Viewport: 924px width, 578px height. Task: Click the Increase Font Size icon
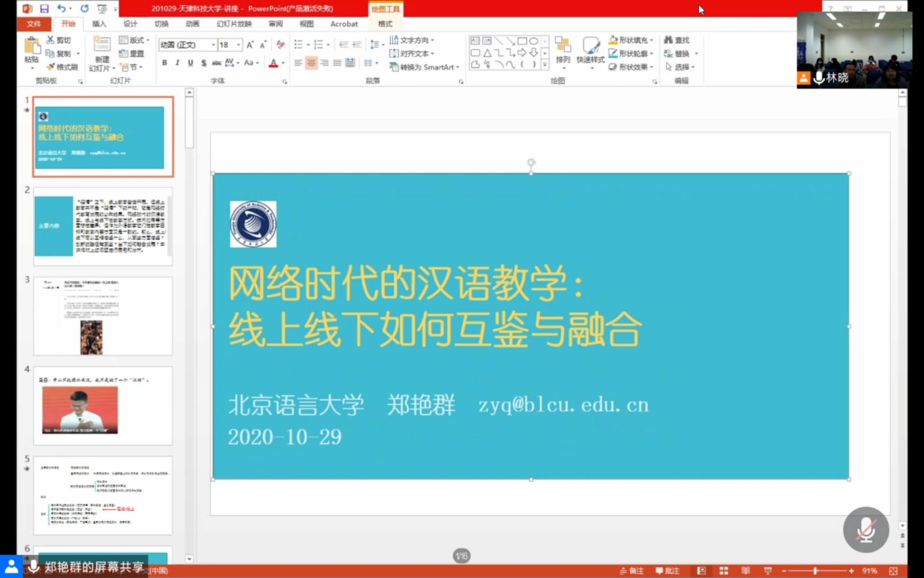coord(250,45)
